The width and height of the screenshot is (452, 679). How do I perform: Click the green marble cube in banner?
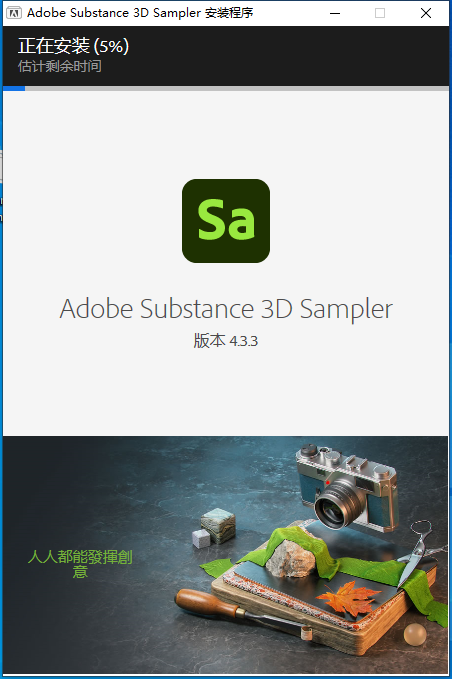click(x=219, y=526)
